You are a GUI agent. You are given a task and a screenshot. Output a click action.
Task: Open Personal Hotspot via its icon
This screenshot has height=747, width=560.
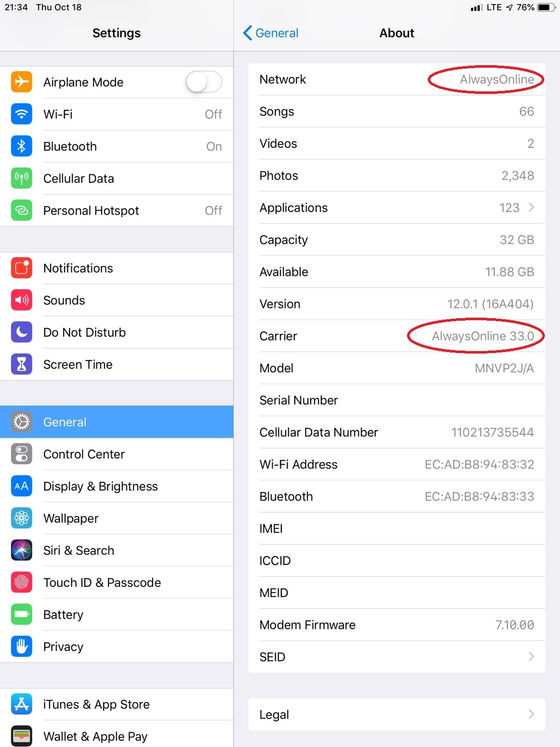22,211
